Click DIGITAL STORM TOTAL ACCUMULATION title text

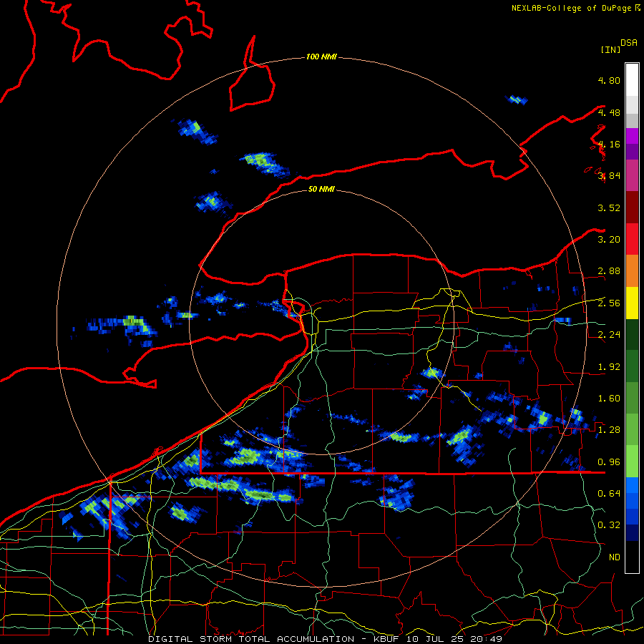(x=251, y=639)
